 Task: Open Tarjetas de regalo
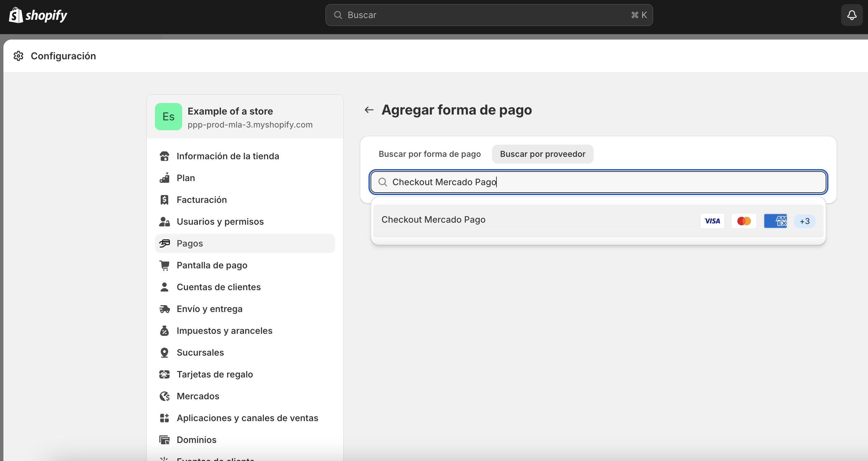pos(245,374)
